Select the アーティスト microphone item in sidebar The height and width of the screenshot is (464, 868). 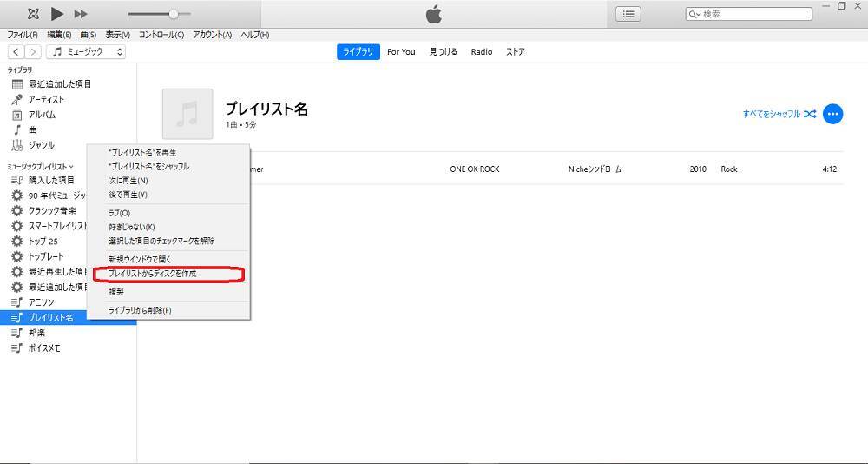coord(46,99)
